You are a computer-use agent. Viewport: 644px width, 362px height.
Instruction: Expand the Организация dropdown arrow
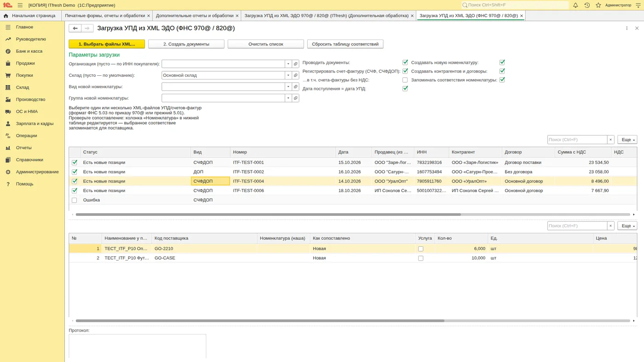pyautogui.click(x=288, y=64)
